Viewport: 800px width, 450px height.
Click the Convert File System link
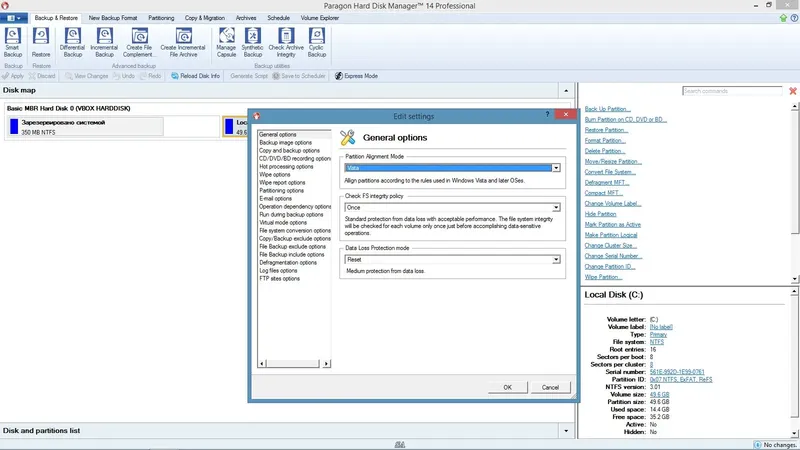click(x=610, y=172)
